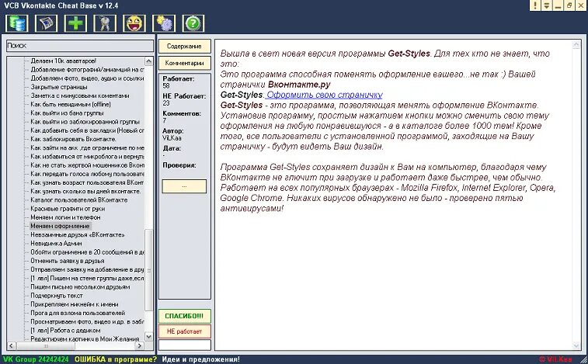The image size is (588, 364).
Task: Select Закрытые страницы tree item
Action: coord(59,87)
